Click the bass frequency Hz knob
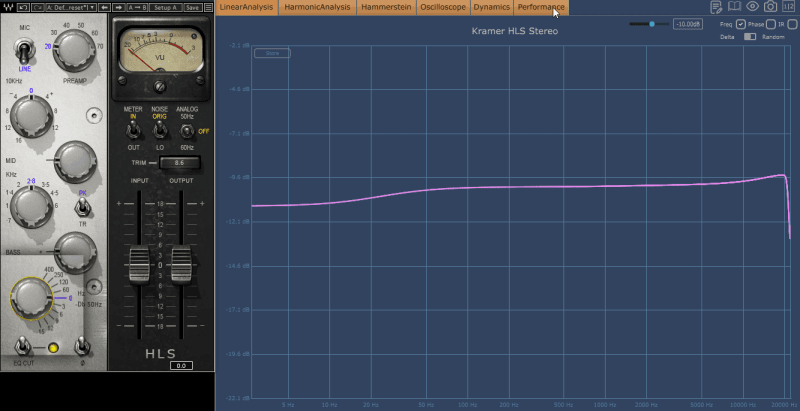Viewport: 800px width, 411px height. (31, 298)
